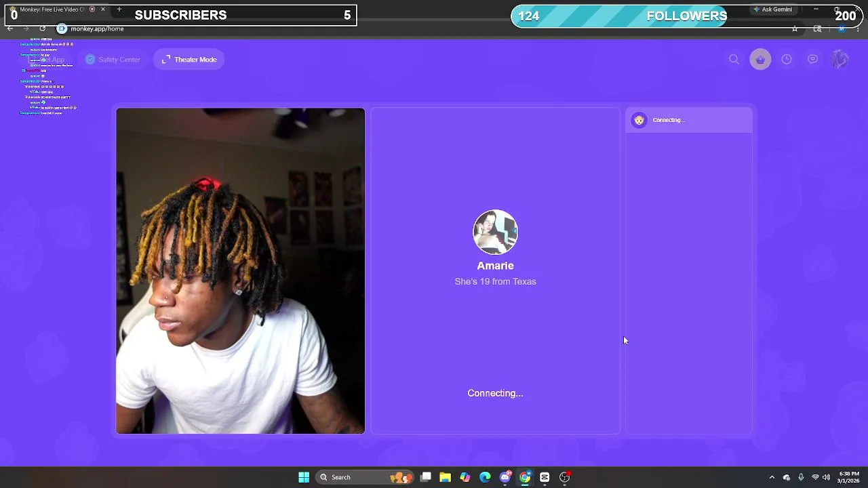The height and width of the screenshot is (488, 868).
Task: Click the microphone tray icon
Action: tap(801, 477)
